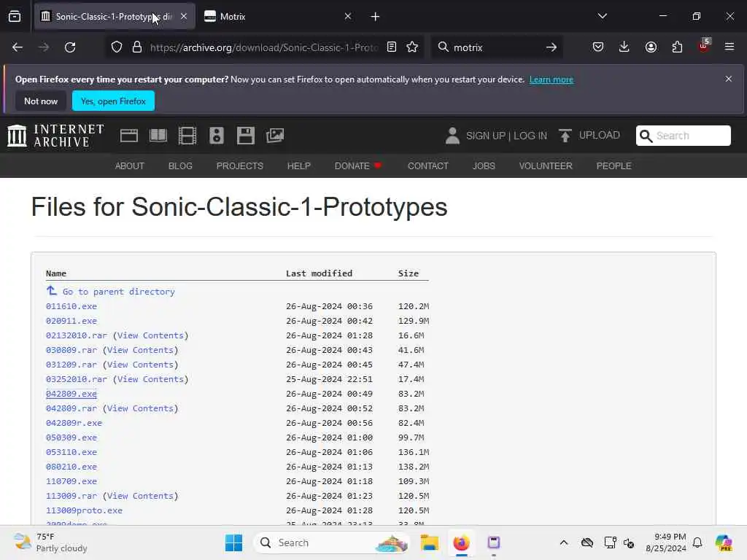Image resolution: width=747 pixels, height=560 pixels.
Task: Click the Upload arrow icon
Action: click(x=565, y=136)
